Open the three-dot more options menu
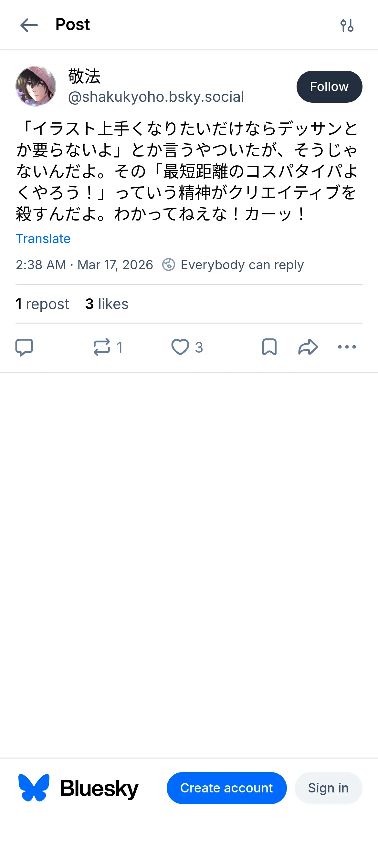This screenshot has height=868, width=378. click(x=347, y=347)
